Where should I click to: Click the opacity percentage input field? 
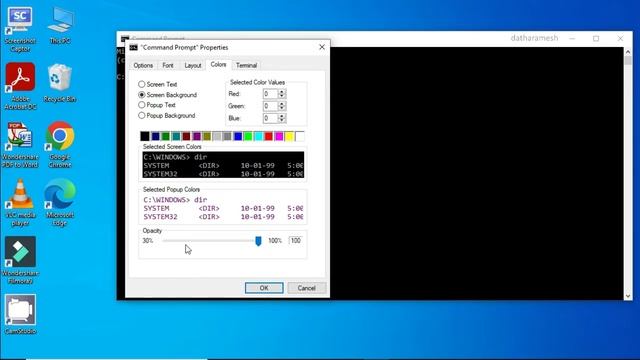[296, 240]
